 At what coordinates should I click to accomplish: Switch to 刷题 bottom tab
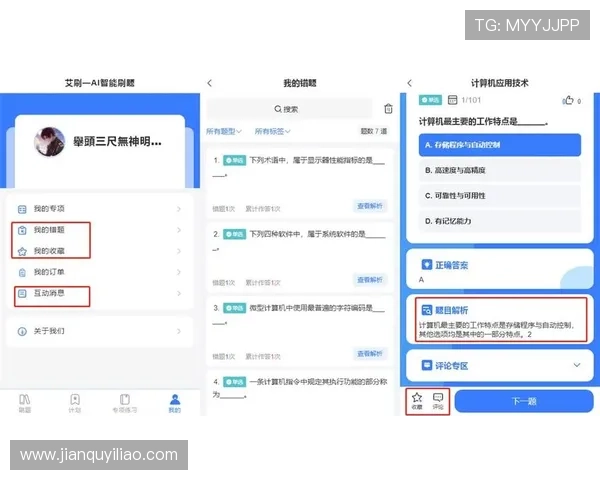25,403
